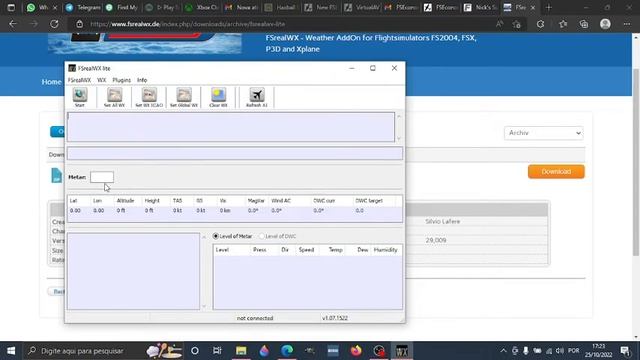The image size is (640, 360).
Task: Click the up arrow beside lower-left text box
Action: pyautogui.click(x=204, y=237)
